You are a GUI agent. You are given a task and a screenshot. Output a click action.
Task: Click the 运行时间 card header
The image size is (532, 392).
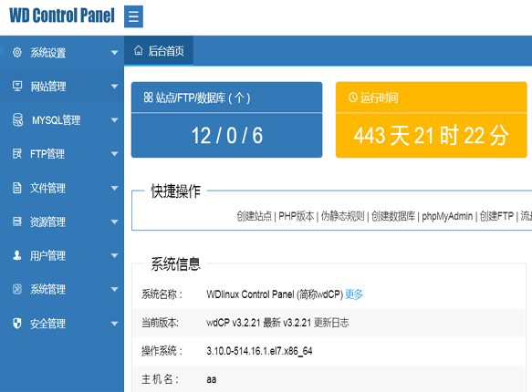coord(432,98)
